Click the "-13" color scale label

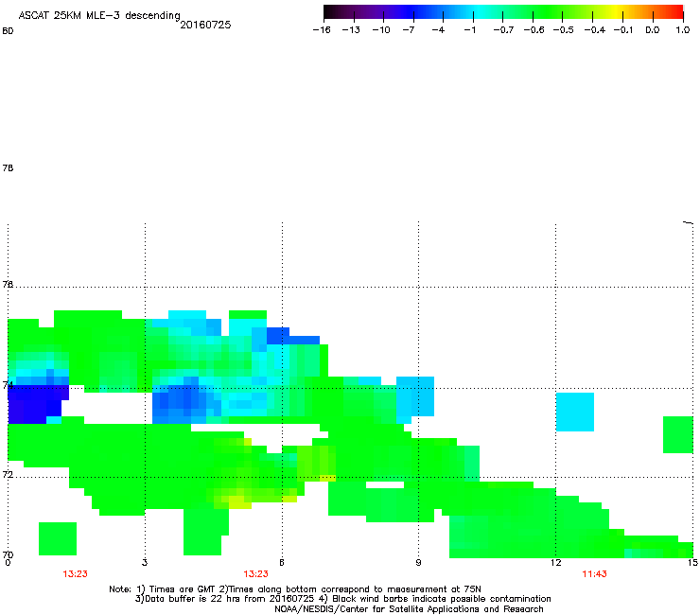click(x=351, y=30)
